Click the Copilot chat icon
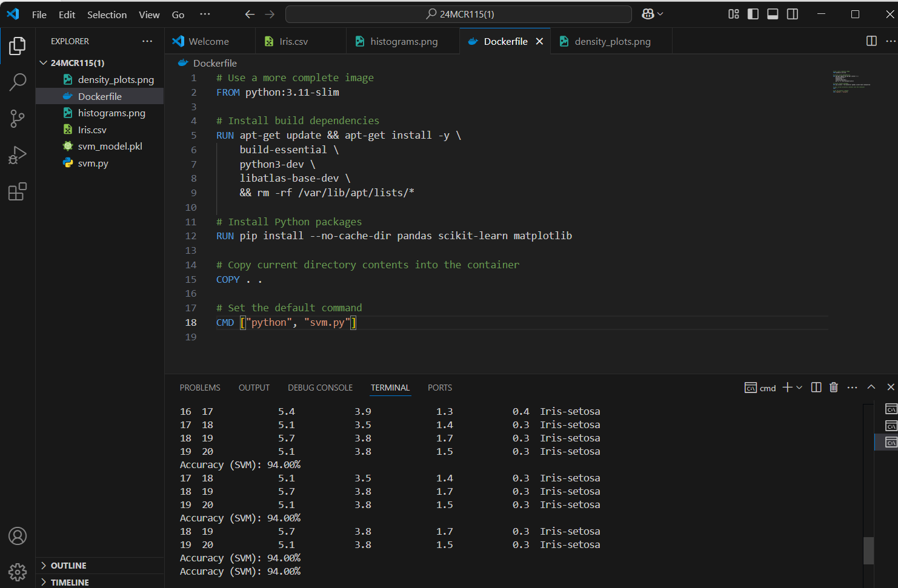Image resolution: width=898 pixels, height=588 pixels. click(x=648, y=14)
